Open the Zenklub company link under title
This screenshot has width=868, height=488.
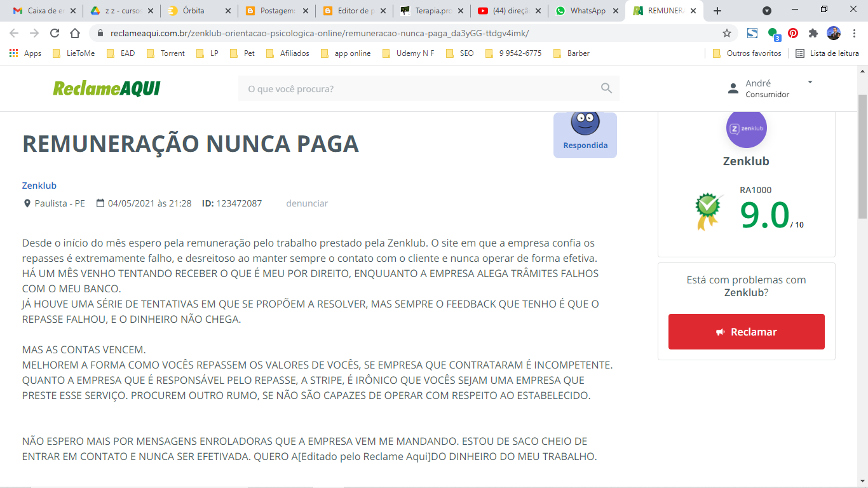pos(39,186)
